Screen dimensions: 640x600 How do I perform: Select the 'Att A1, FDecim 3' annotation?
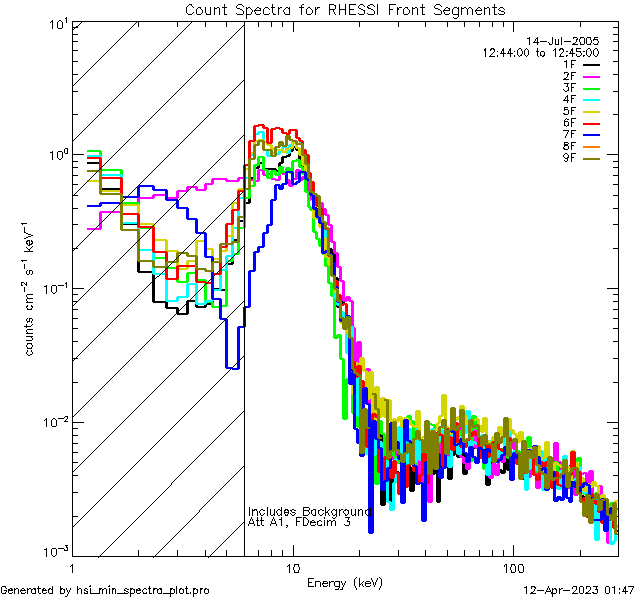pyautogui.click(x=299, y=523)
